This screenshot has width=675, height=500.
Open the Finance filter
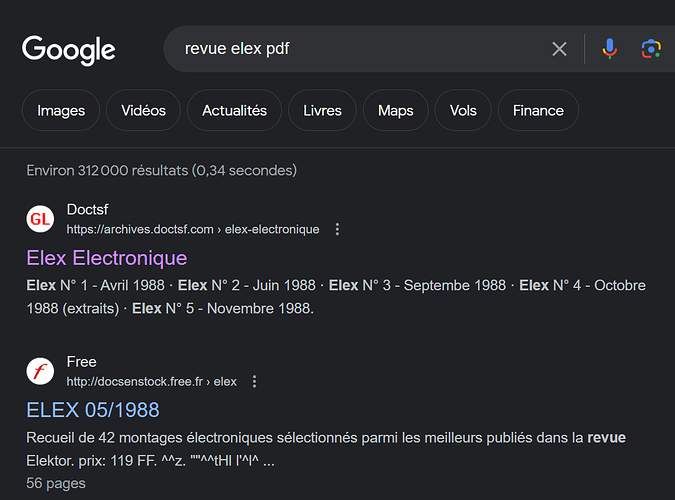click(538, 110)
